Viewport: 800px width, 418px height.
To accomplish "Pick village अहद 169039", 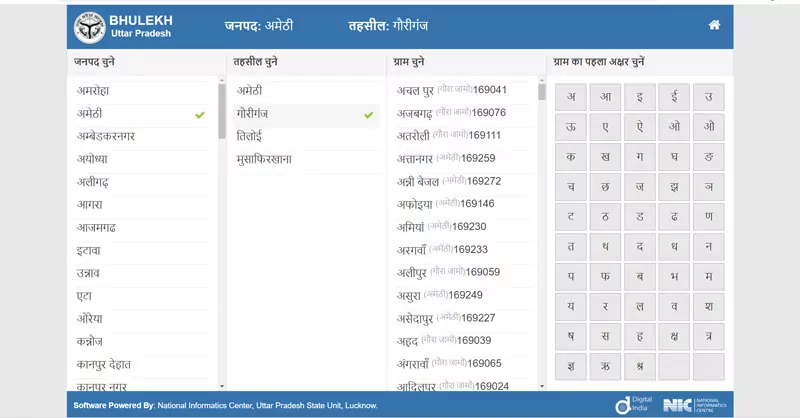I will 462,341.
